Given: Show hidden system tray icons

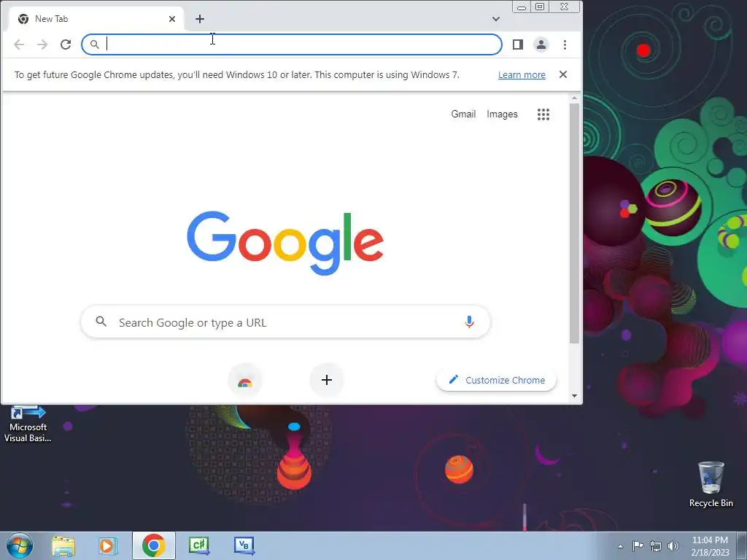Looking at the screenshot, I should point(620,546).
